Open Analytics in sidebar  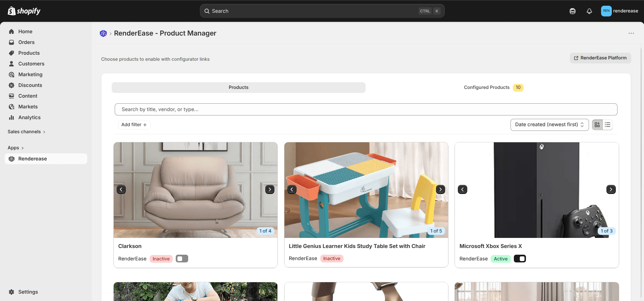tap(46, 117)
